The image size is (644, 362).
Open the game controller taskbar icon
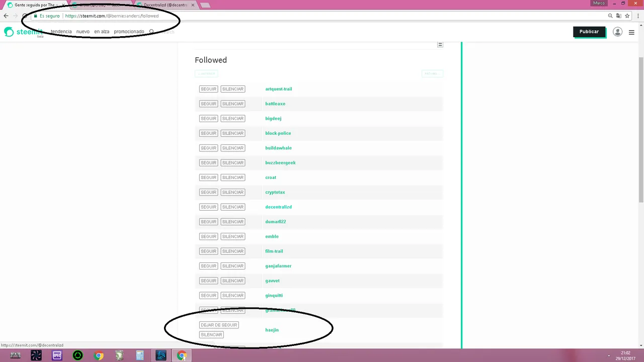coord(16,355)
